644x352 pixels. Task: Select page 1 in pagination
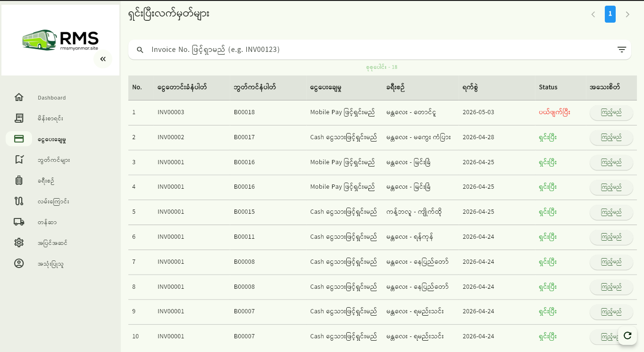[x=610, y=14]
